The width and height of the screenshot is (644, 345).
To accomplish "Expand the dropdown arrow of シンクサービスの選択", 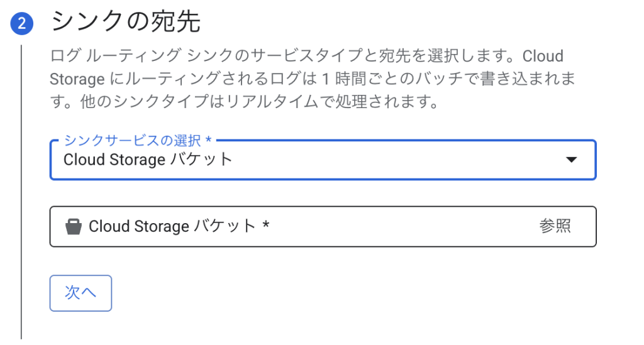I will [x=571, y=160].
